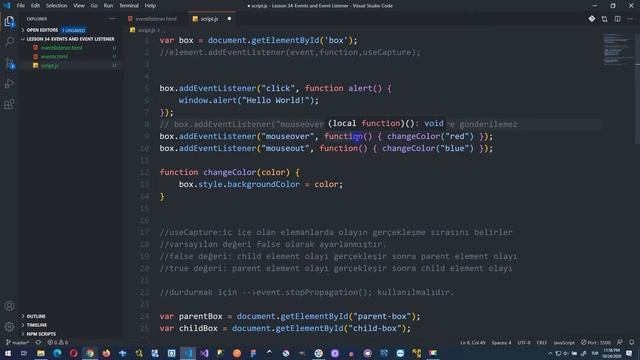This screenshot has height=360, width=640.
Task: Change line endings via CRLF indicator
Action: (541, 342)
